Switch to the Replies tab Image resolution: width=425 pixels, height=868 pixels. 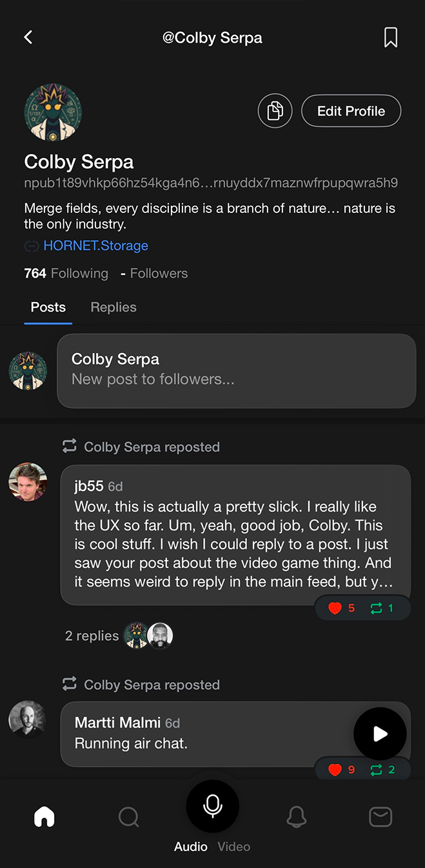(114, 307)
